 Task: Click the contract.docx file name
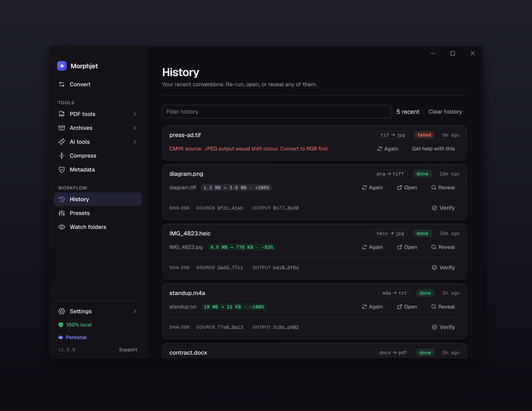coord(188,352)
